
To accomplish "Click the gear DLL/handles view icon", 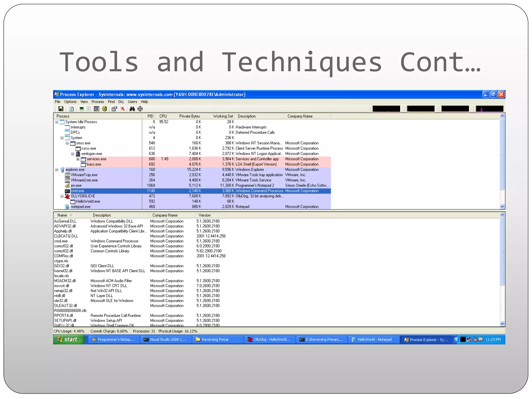I will (104, 109).
